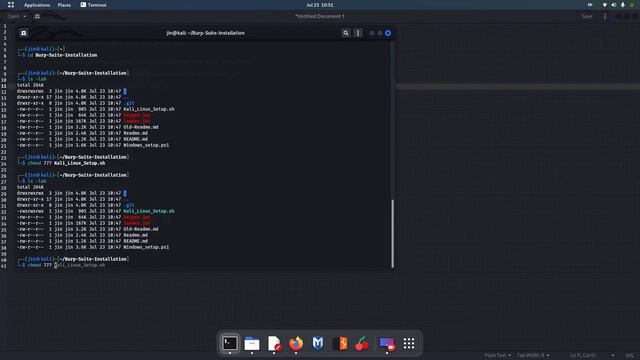Click the first chmod 777 Kali_Linux_Setup.sh command

(66, 163)
